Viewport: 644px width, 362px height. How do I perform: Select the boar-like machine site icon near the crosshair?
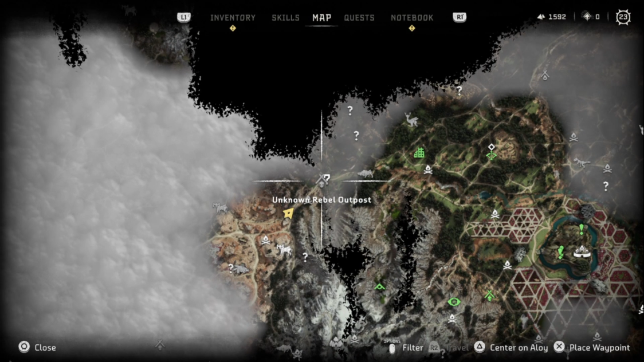365,174
